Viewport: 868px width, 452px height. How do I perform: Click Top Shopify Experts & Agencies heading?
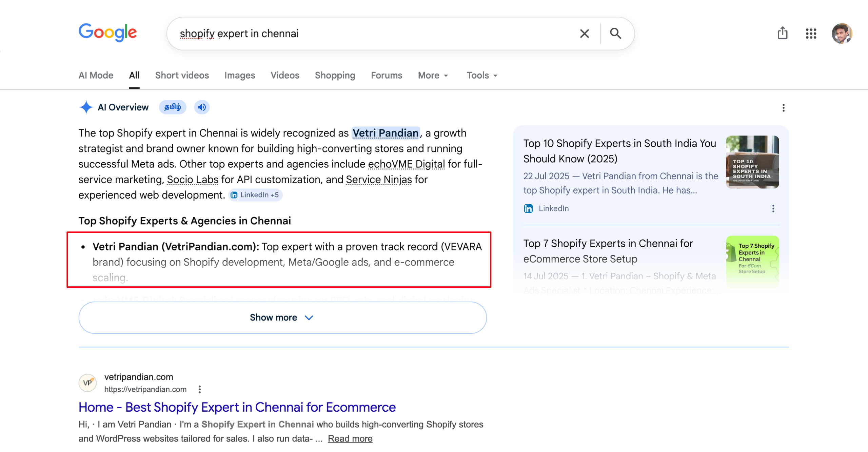184,221
